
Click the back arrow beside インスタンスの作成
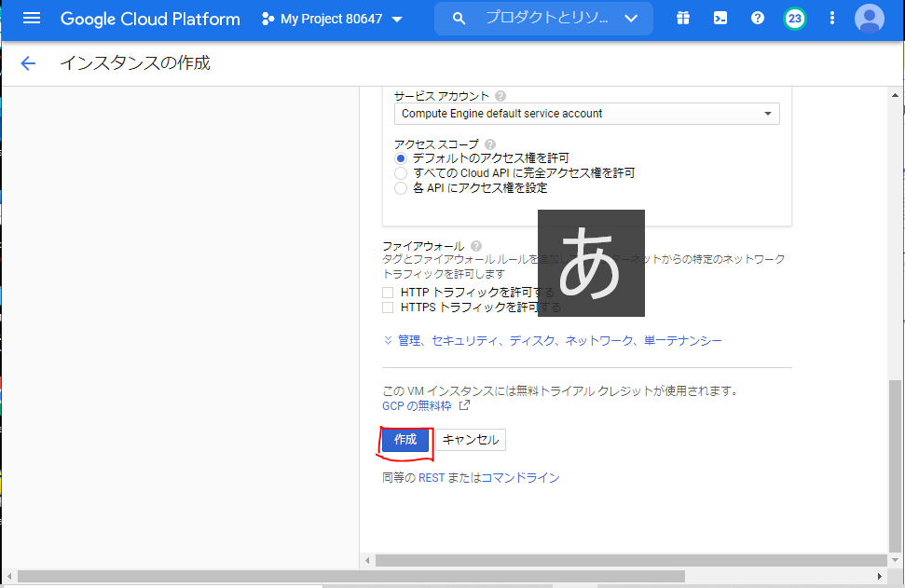pos(27,62)
